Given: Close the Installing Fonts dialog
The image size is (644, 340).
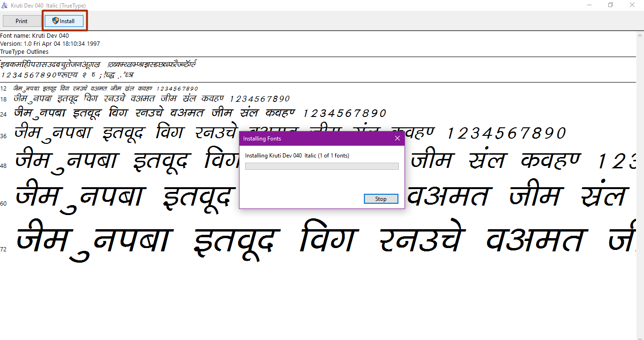Looking at the screenshot, I should point(397,139).
